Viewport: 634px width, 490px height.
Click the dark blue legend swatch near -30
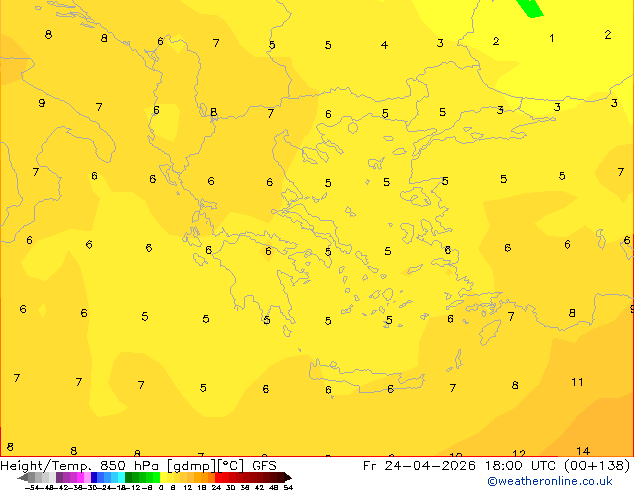pyautogui.click(x=94, y=477)
